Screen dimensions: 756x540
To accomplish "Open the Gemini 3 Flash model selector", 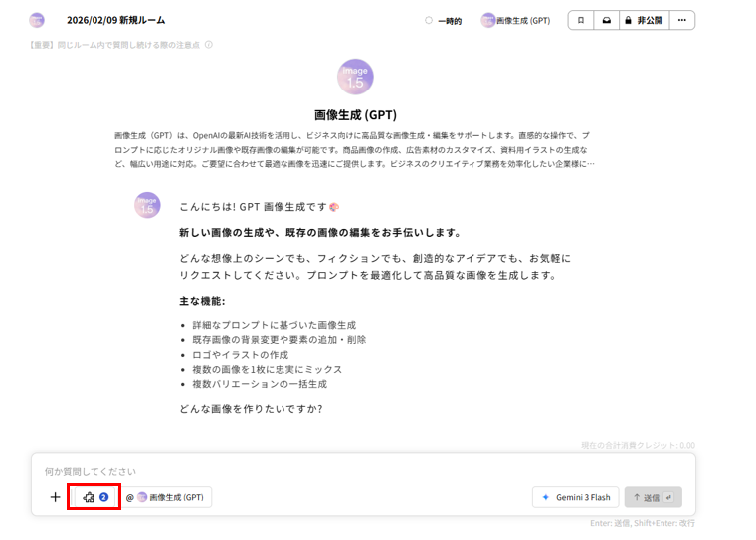I will point(576,497).
